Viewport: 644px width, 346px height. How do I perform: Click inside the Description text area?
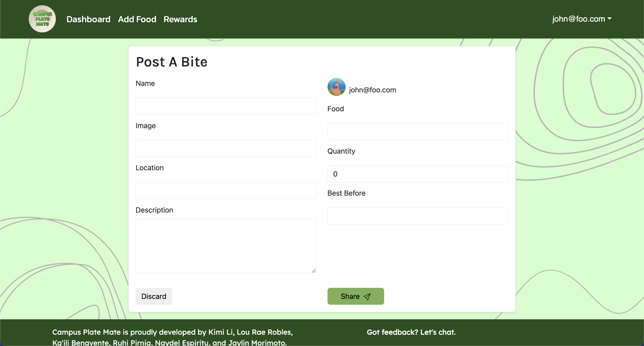tap(226, 246)
